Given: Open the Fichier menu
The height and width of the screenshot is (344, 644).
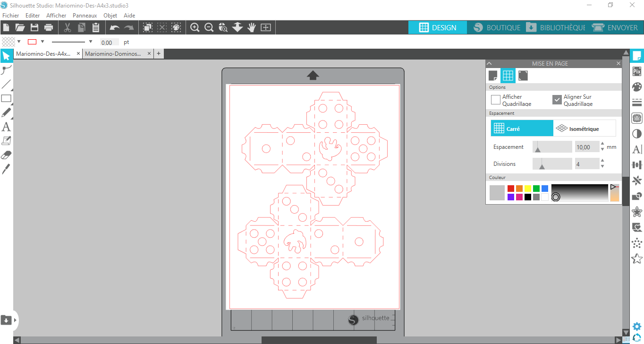Looking at the screenshot, I should point(10,16).
